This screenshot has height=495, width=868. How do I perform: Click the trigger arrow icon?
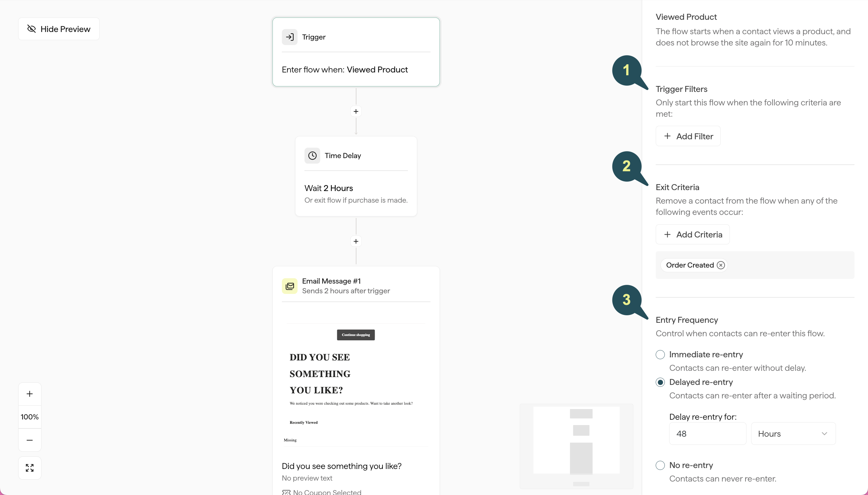tap(290, 37)
